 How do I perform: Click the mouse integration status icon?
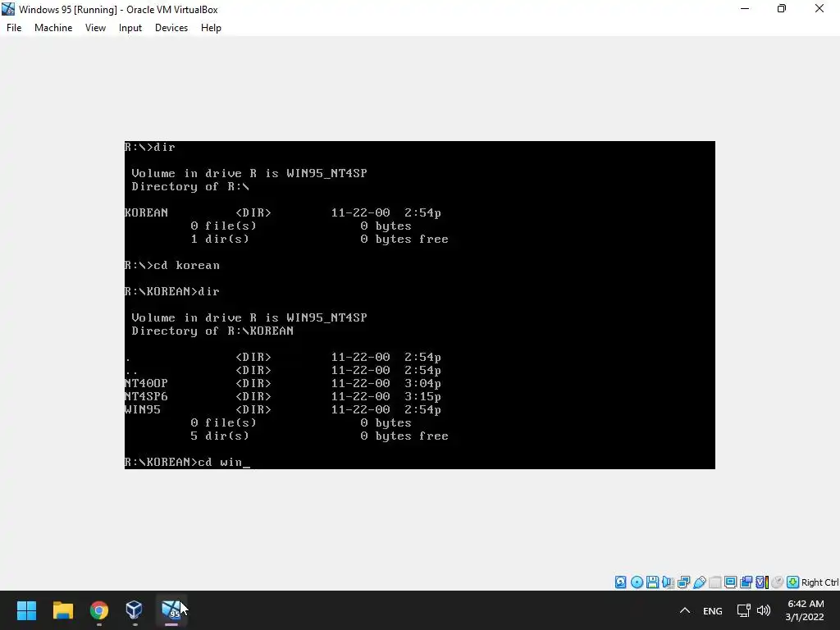(778, 582)
